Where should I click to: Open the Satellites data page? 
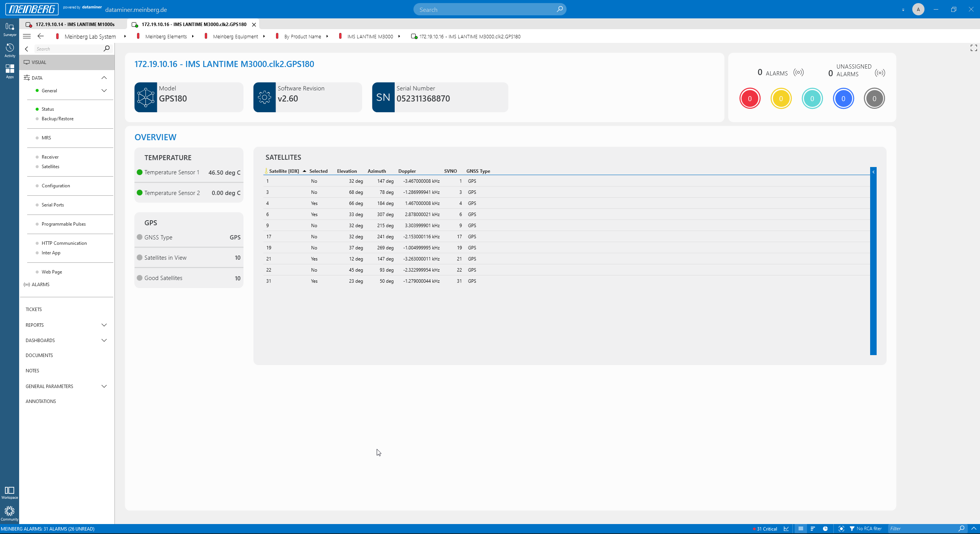click(51, 167)
